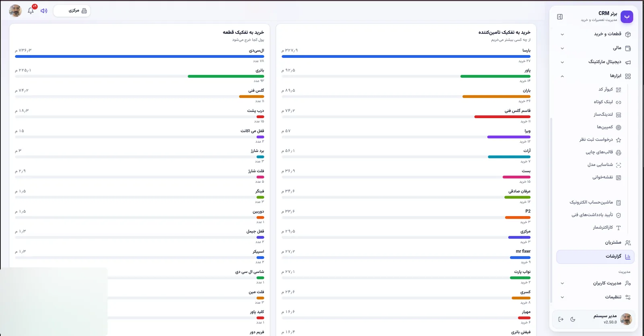
Task: Click the عرفان صادقی supplier label
Action: coord(519,191)
